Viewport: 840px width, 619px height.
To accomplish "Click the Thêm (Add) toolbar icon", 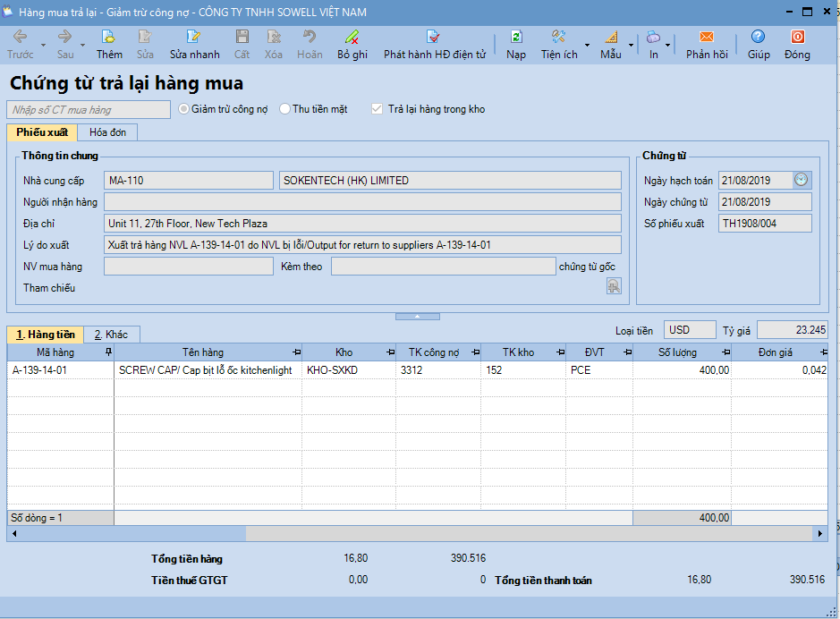I will 109,38.
